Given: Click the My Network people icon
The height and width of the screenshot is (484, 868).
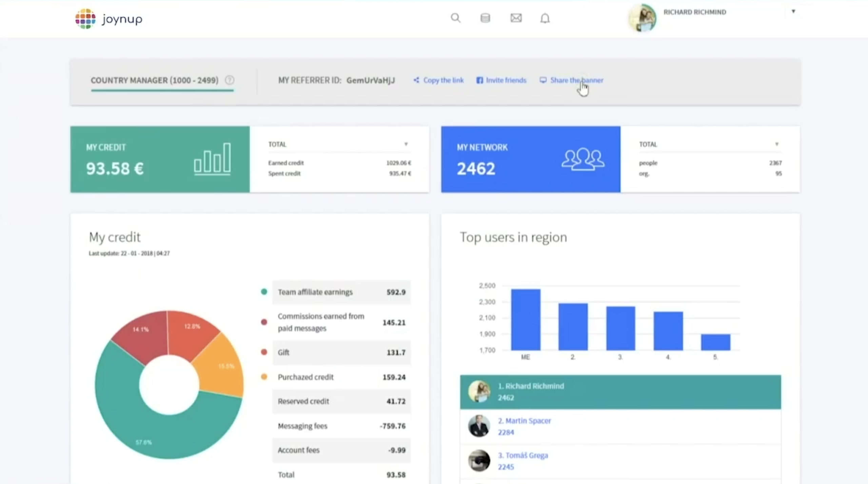Looking at the screenshot, I should point(583,159).
